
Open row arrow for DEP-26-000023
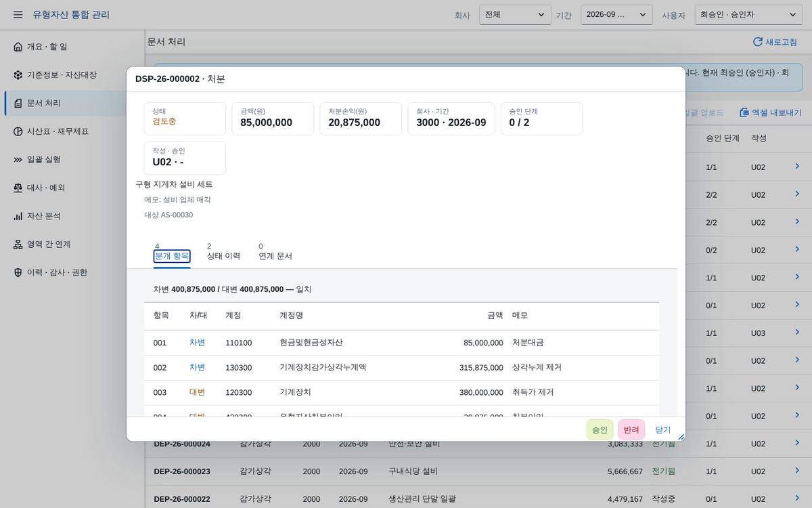tap(797, 471)
